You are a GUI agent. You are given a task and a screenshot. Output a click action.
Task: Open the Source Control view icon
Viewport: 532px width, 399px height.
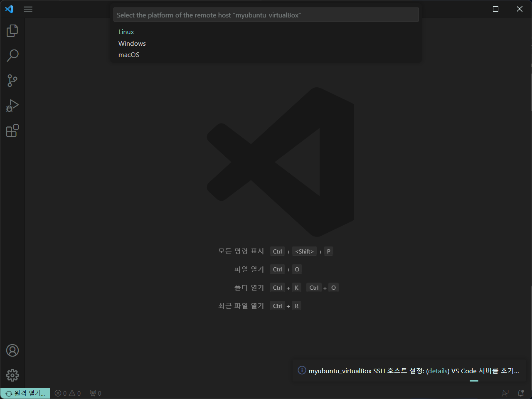pos(12,81)
